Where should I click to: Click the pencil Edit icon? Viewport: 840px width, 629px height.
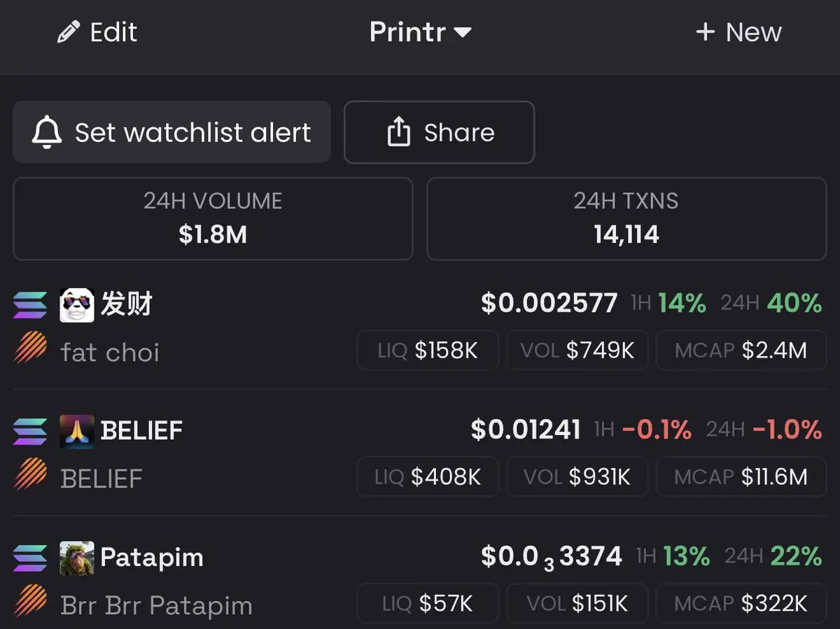tap(69, 32)
